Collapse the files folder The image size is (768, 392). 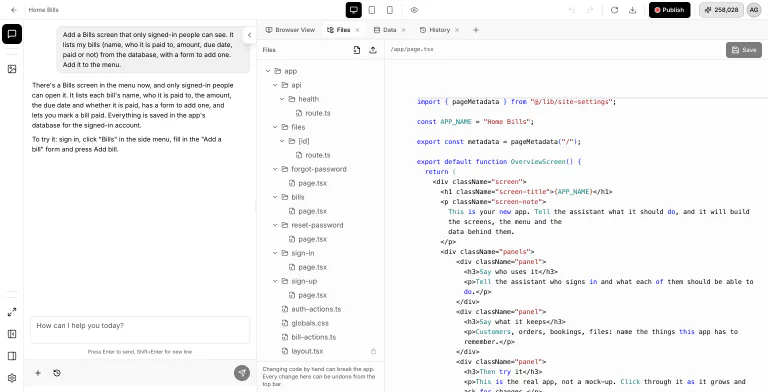coord(275,127)
